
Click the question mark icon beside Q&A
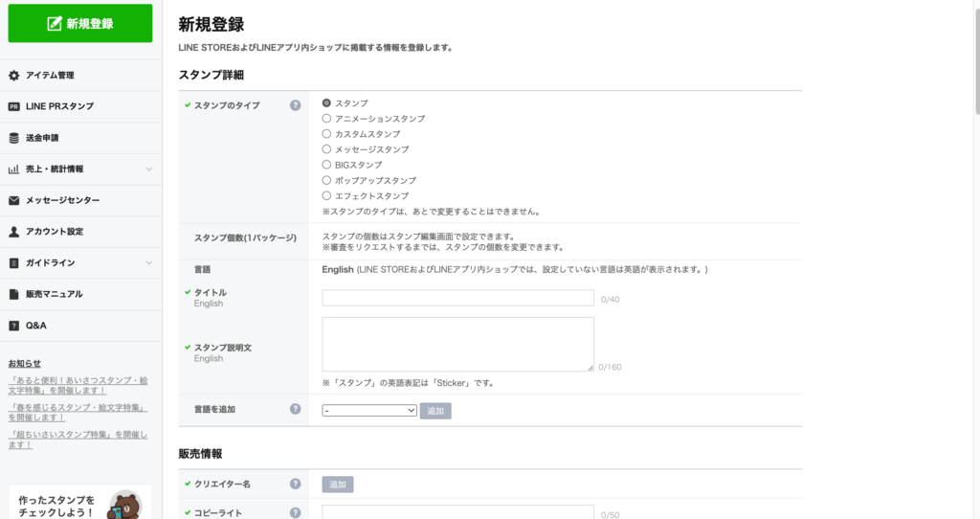coord(13,326)
